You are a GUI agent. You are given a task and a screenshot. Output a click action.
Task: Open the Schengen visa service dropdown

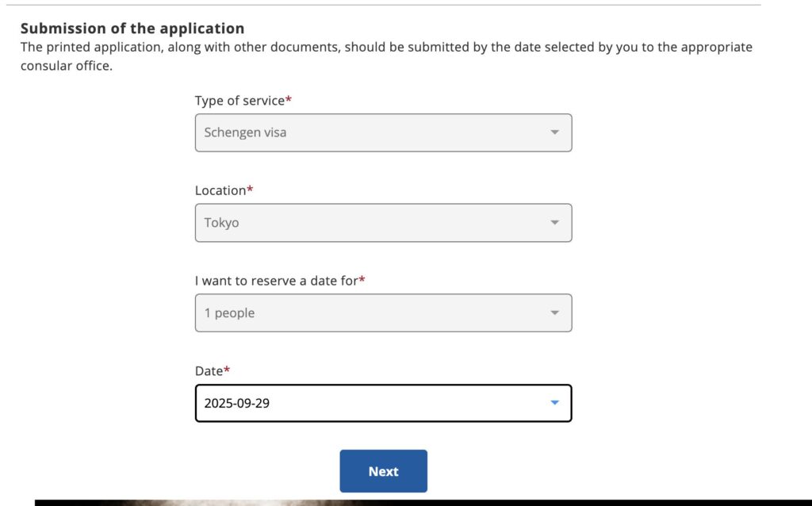point(383,132)
